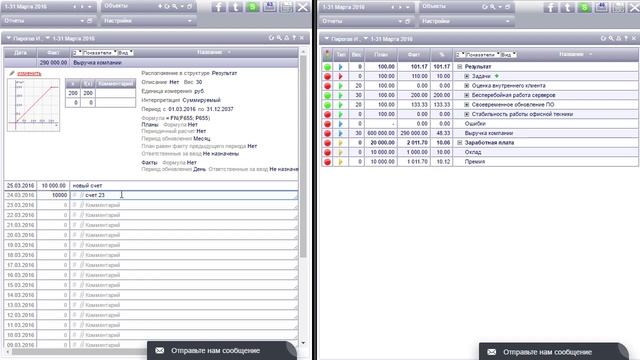Click red status circle of Выручка компании row
The image size is (640, 360).
[327, 133]
